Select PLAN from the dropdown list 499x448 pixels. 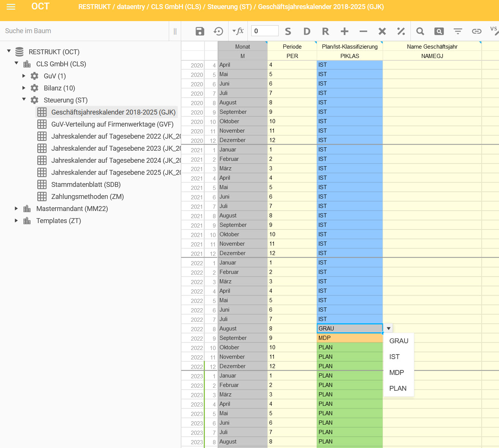[x=398, y=388]
